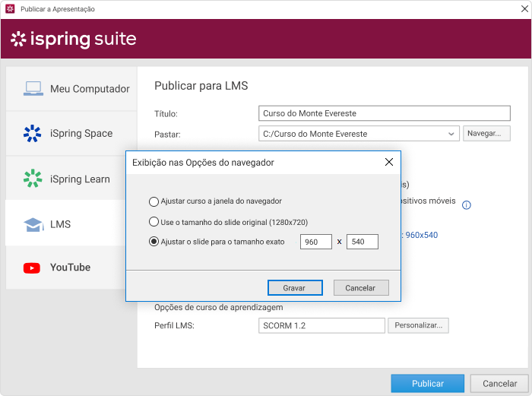Open the Meu Computador tab
Image resolution: width=532 pixels, height=396 pixels.
(71, 89)
